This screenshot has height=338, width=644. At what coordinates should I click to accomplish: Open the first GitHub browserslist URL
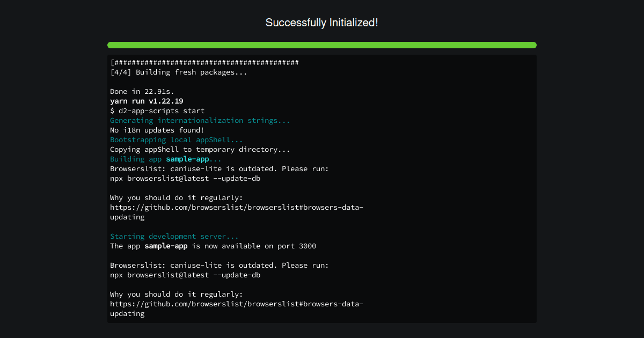pyautogui.click(x=237, y=212)
